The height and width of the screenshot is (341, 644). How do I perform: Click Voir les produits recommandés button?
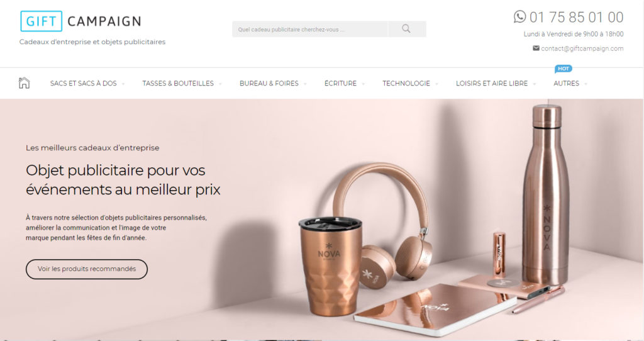coord(87,269)
